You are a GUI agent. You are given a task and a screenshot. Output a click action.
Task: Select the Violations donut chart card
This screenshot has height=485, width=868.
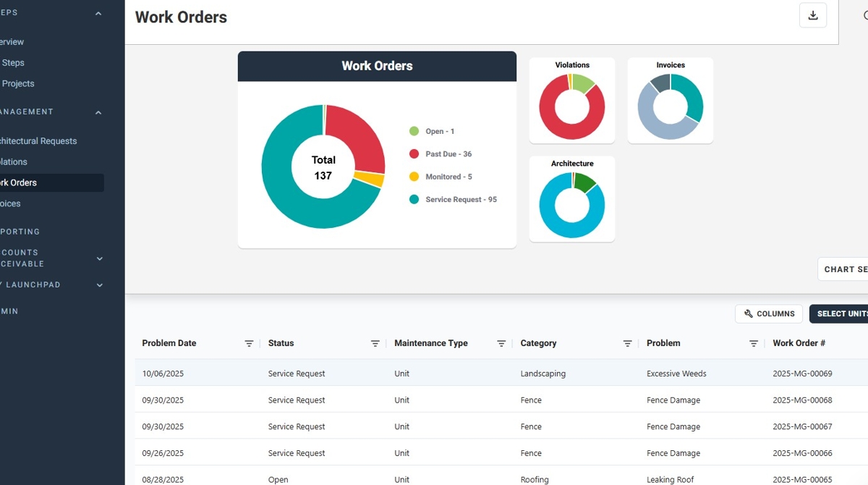(x=572, y=101)
